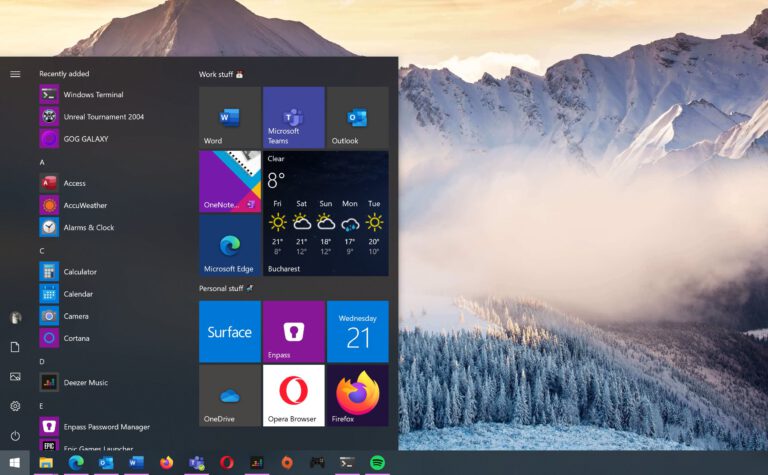Image resolution: width=768 pixels, height=475 pixels.
Task: Launch the Firefox tile
Action: 358,395
